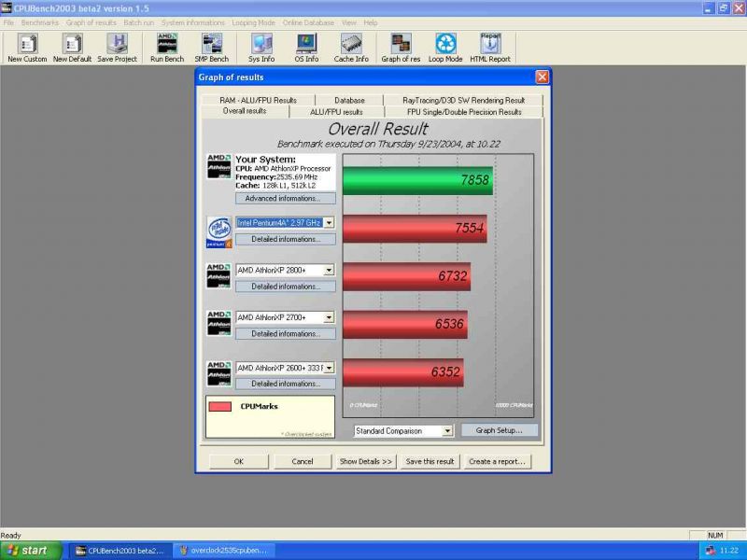Click AMD logo next to AthlonXP 2700+

click(218, 323)
